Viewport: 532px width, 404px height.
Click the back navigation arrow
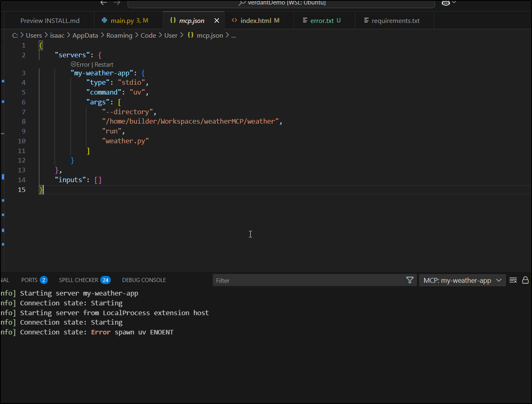click(103, 3)
